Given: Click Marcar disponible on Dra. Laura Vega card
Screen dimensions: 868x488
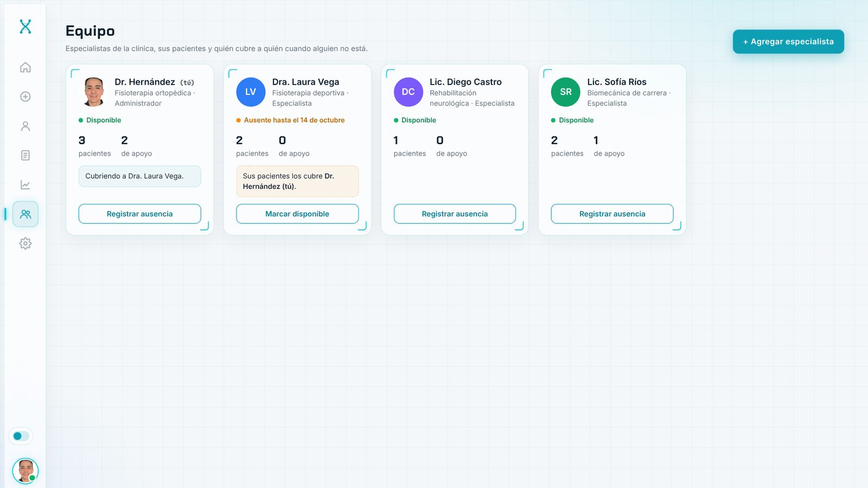Looking at the screenshot, I should [297, 214].
